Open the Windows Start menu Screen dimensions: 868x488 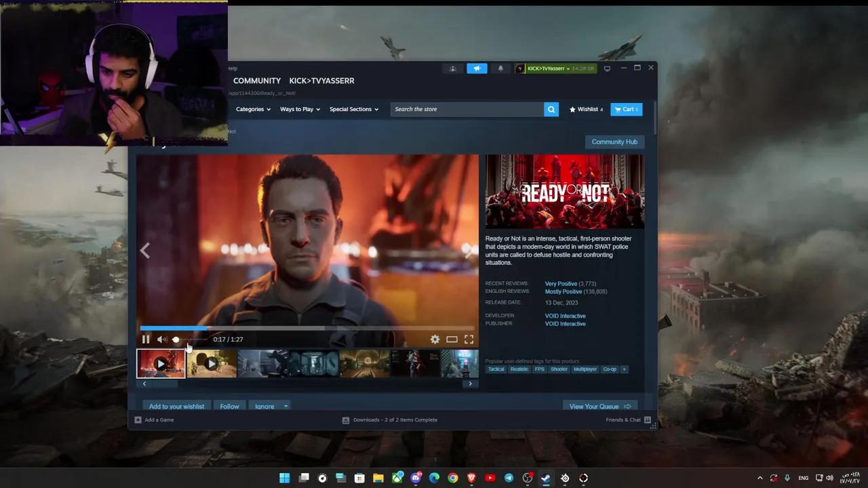[285, 478]
